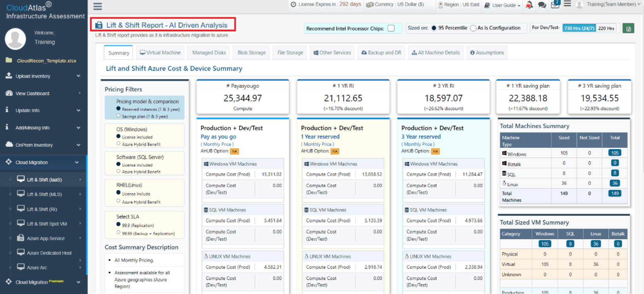Click the Total Machines badge showing 149
This screenshot has width=644, height=294.
pos(615,193)
